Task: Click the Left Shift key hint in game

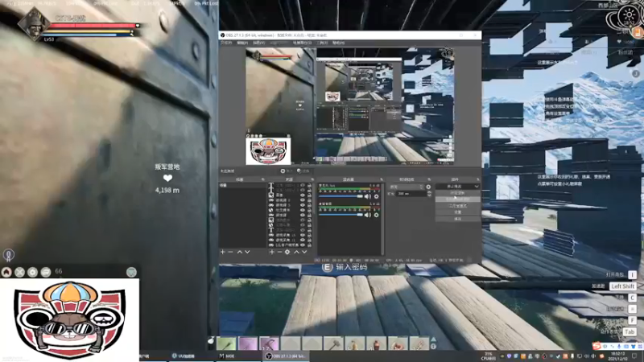Action: coord(622,286)
